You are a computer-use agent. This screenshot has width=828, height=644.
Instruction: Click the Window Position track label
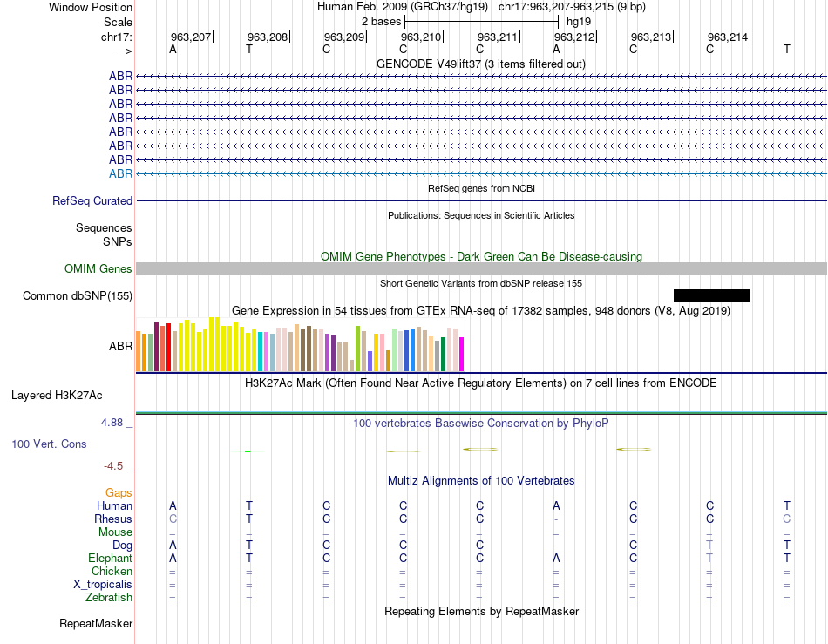[91, 7]
